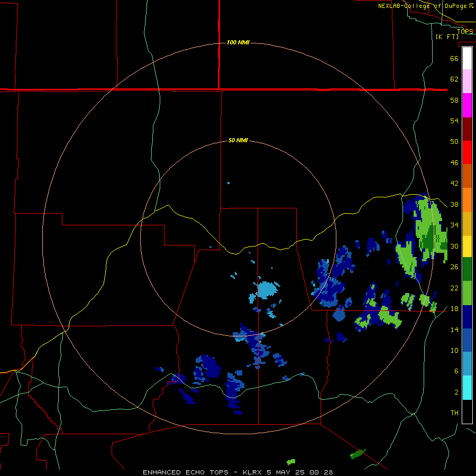Click the legend value '30'
This screenshot has height=476, width=476.
pos(454,246)
